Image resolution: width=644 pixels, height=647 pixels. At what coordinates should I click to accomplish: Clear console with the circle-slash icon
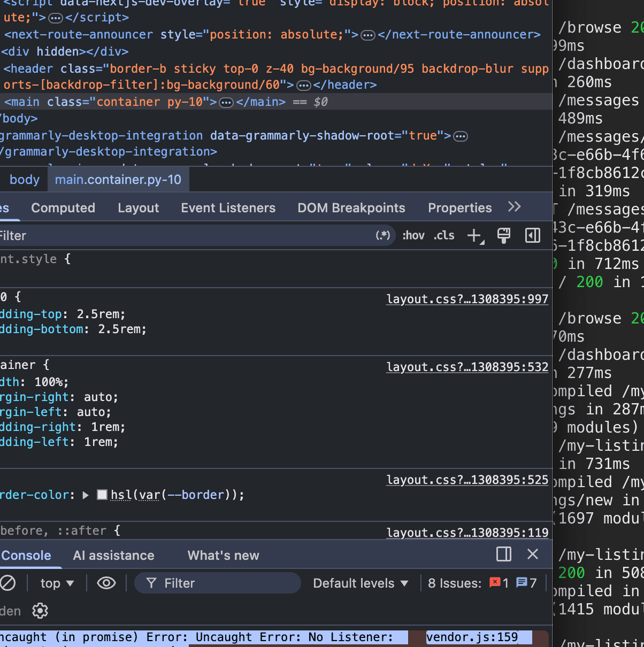click(x=7, y=583)
